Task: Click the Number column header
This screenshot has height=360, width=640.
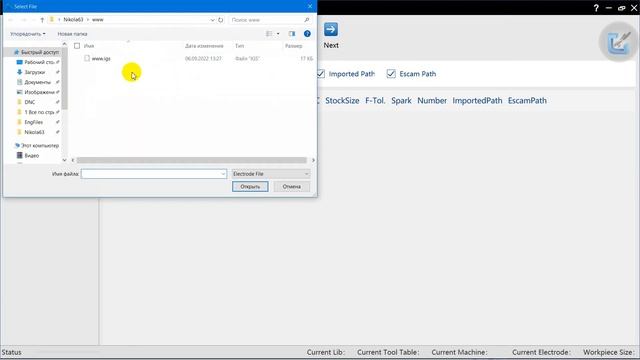Action: [x=432, y=101]
